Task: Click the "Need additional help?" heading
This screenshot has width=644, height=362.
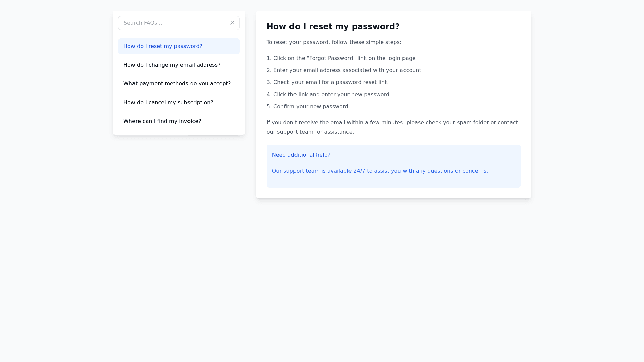Action: tap(301, 155)
